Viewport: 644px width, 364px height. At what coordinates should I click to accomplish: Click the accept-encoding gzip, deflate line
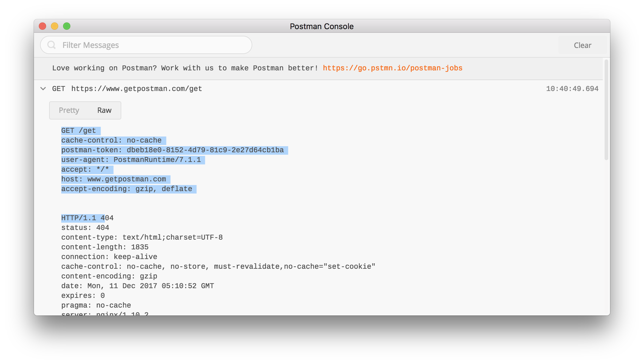click(126, 189)
